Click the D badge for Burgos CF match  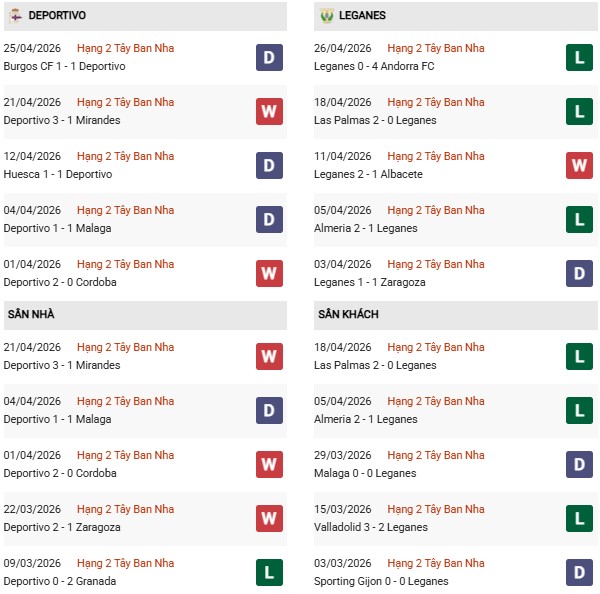coord(268,58)
